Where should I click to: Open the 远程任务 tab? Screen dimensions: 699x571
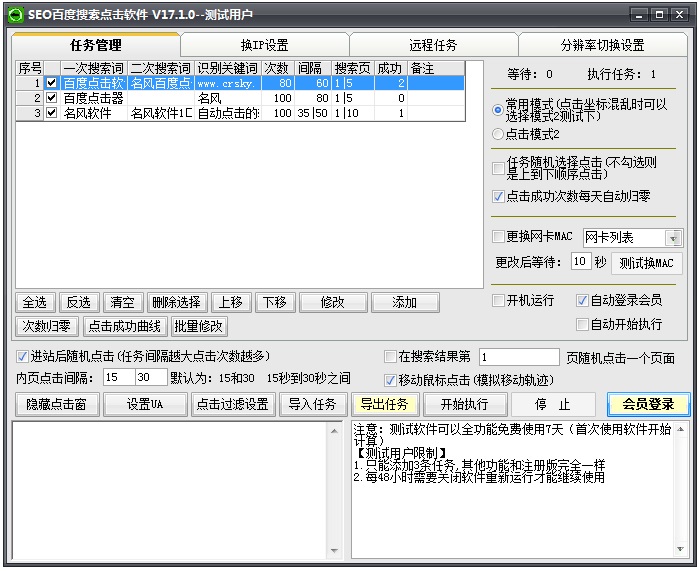point(433,45)
